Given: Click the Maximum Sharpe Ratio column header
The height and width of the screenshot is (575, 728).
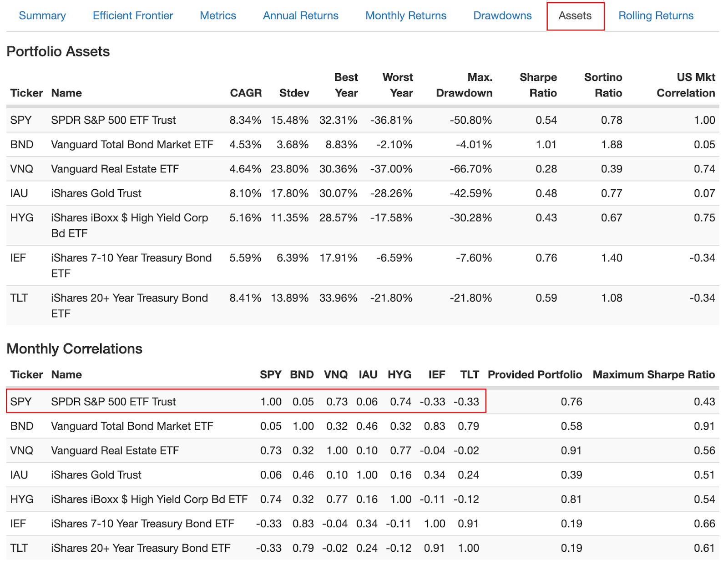Looking at the screenshot, I should coord(653,374).
